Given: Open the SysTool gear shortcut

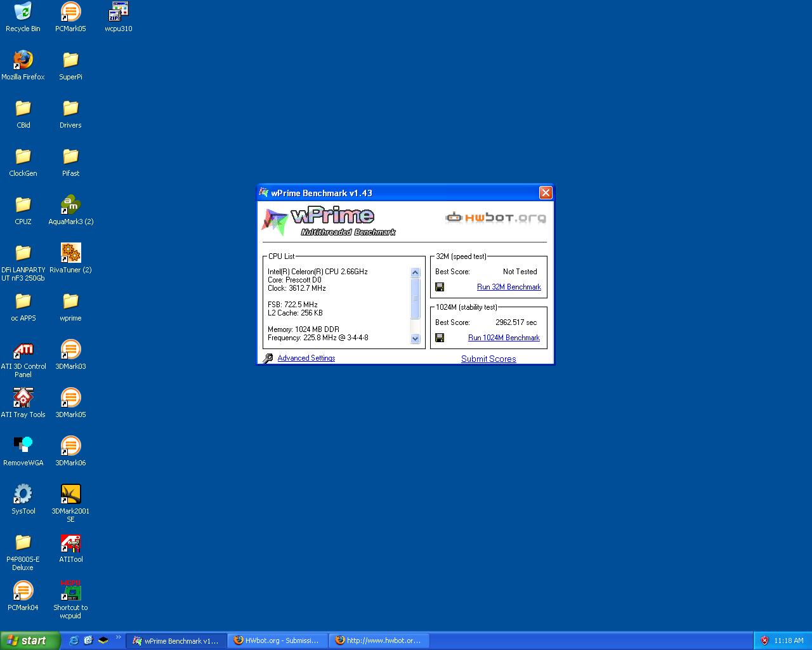Looking at the screenshot, I should click(x=23, y=500).
